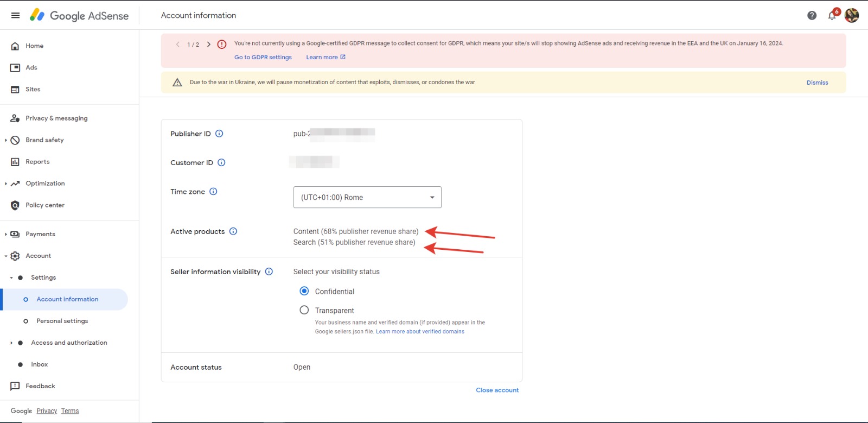Open the Terms footer link
Viewport: 868px width, 423px height.
pos(70,411)
